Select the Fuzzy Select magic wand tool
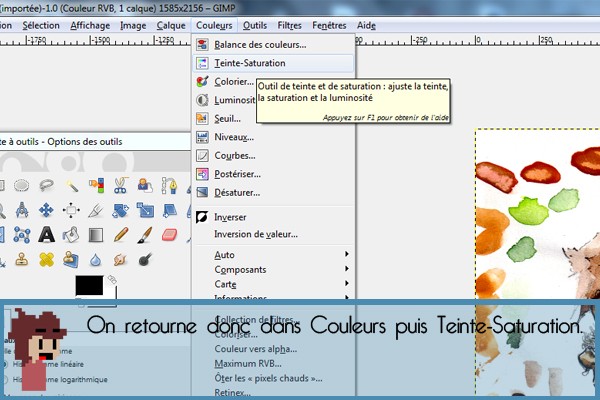Viewport: 600px width, 400px height. (71, 186)
